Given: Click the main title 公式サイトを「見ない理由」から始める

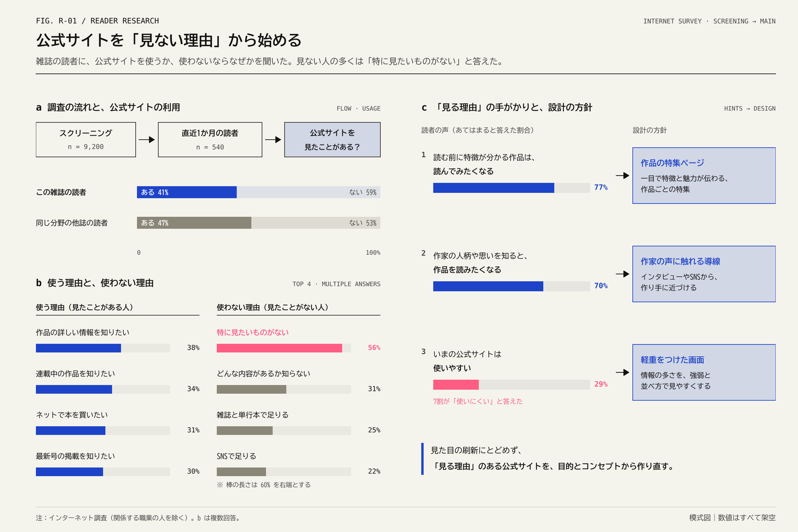Looking at the screenshot, I should (x=169, y=40).
